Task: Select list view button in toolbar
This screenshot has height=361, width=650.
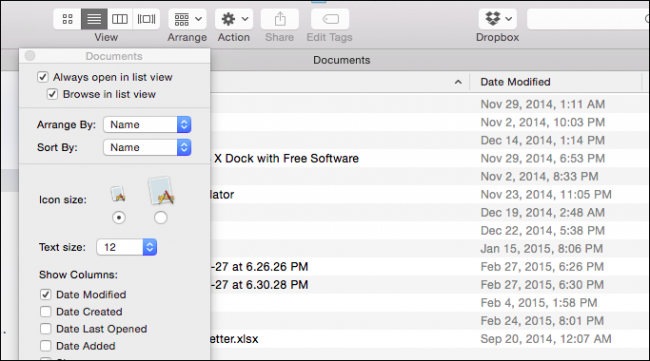Action: [94, 19]
